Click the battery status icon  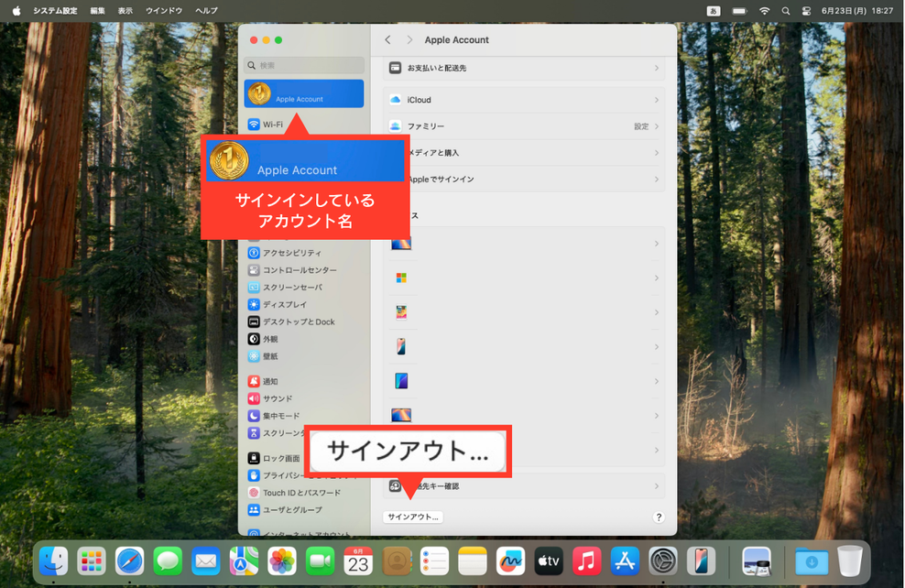739,10
